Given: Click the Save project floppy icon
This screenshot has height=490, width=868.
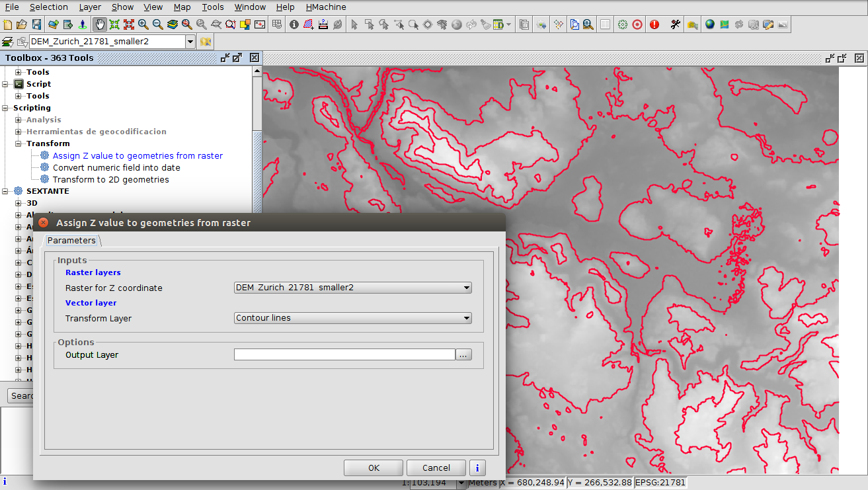Looking at the screenshot, I should coord(37,24).
